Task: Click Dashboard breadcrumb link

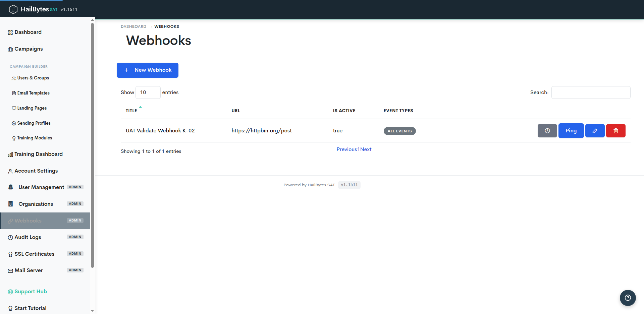Action: (133, 26)
